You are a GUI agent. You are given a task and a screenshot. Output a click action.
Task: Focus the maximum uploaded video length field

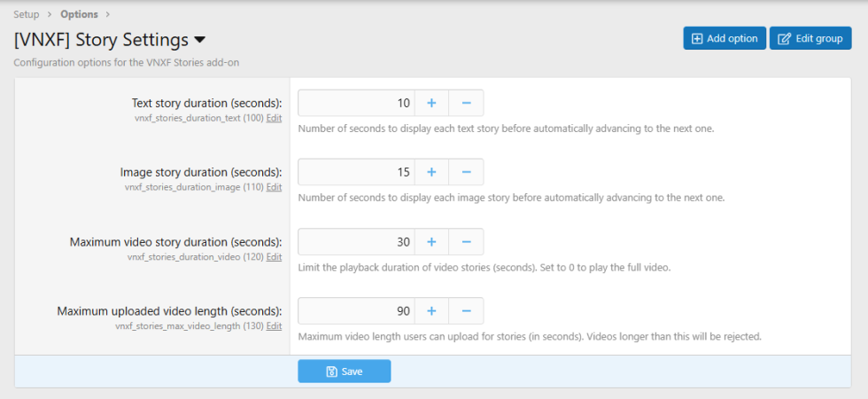click(356, 310)
